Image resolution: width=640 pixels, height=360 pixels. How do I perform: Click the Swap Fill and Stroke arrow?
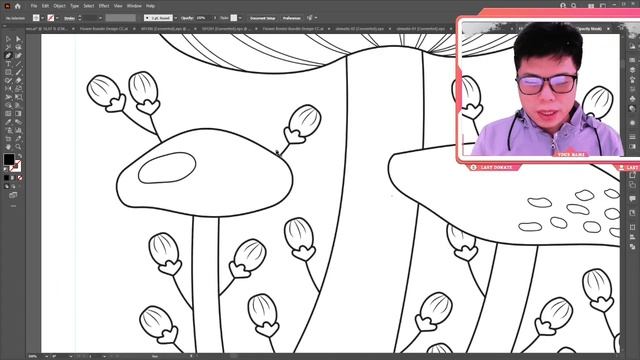(19, 156)
